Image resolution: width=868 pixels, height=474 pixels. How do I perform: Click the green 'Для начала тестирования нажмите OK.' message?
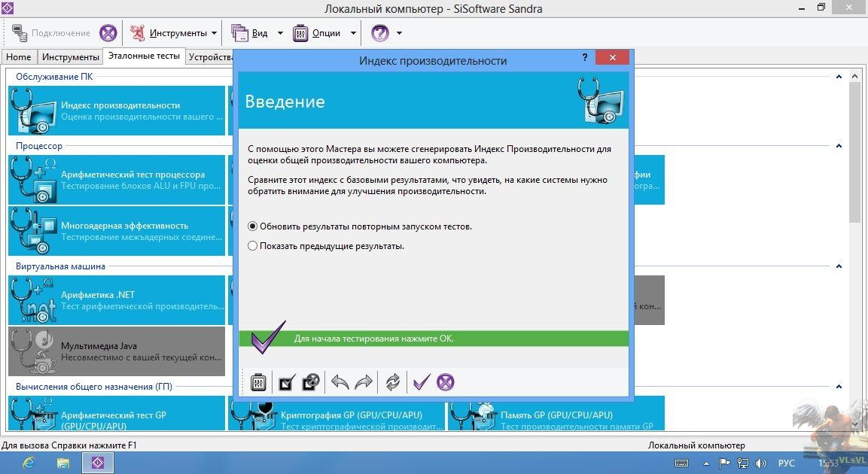click(x=373, y=339)
